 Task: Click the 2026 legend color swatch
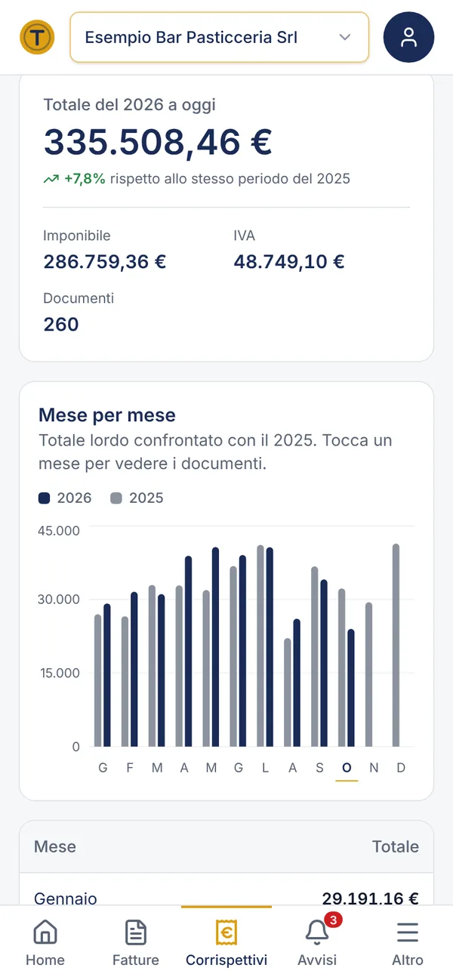(44, 498)
